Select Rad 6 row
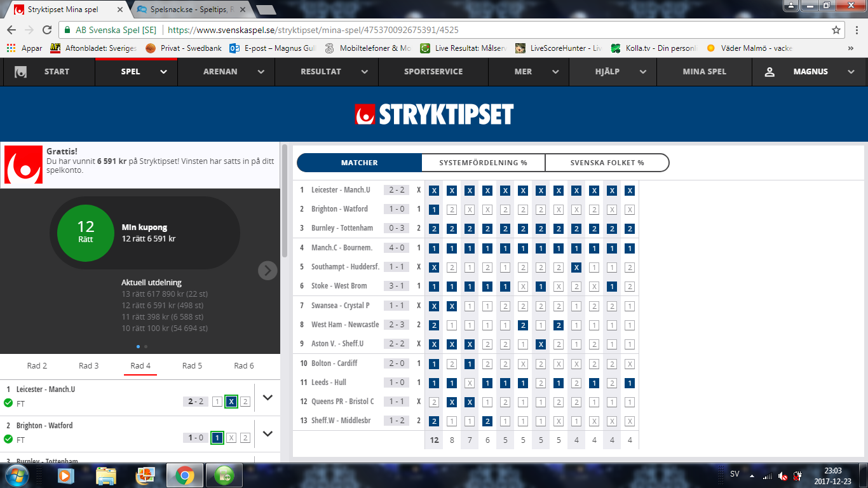868x488 pixels. pyautogui.click(x=243, y=365)
